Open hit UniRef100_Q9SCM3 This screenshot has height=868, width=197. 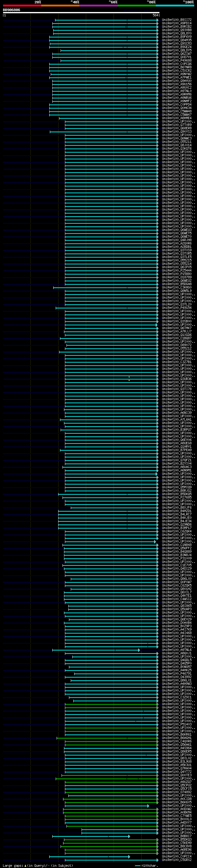pos(176,43)
